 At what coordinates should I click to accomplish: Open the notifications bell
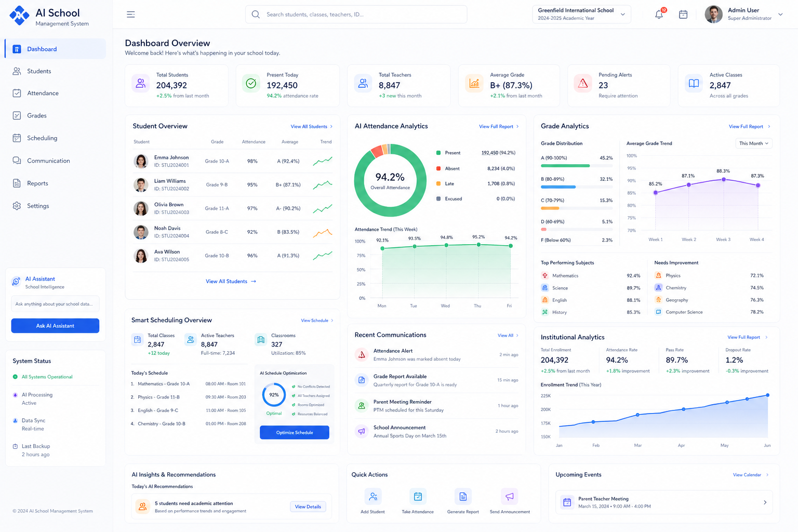tap(659, 15)
